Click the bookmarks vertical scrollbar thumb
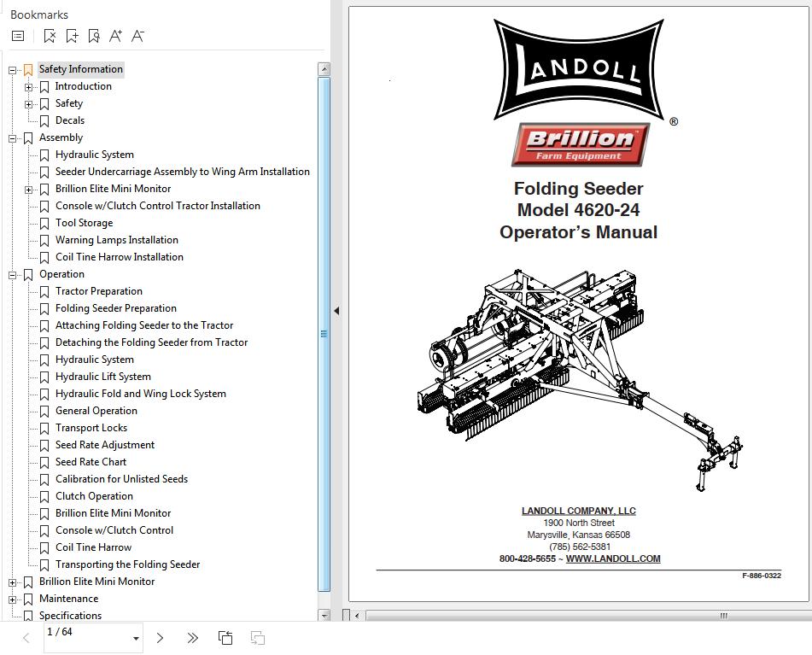 [x=324, y=334]
